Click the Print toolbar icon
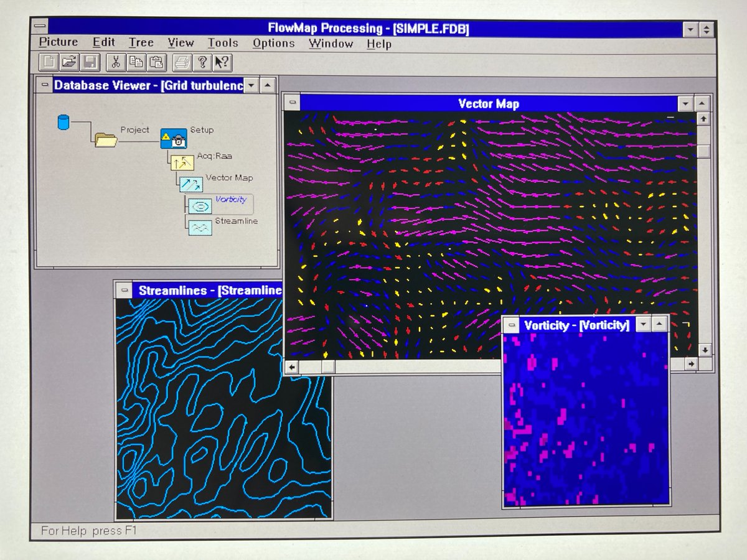The image size is (747, 560). coord(182,62)
